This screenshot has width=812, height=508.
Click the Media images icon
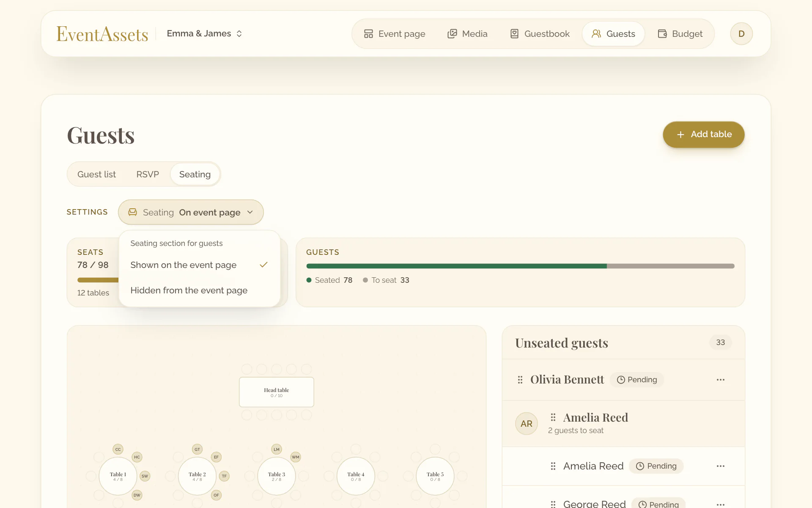point(452,34)
